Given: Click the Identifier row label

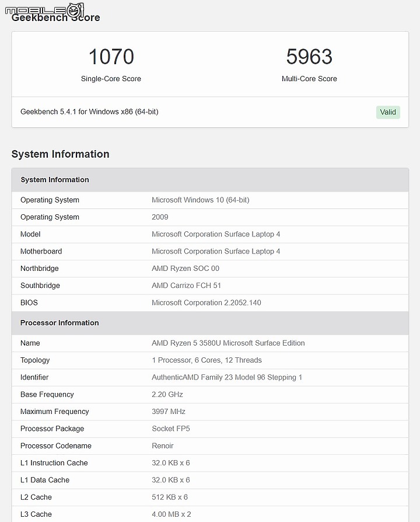Looking at the screenshot, I should pos(34,378).
